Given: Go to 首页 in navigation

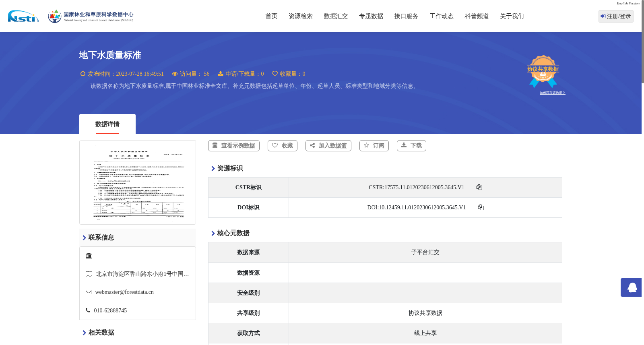Looking at the screenshot, I should coord(271,16).
